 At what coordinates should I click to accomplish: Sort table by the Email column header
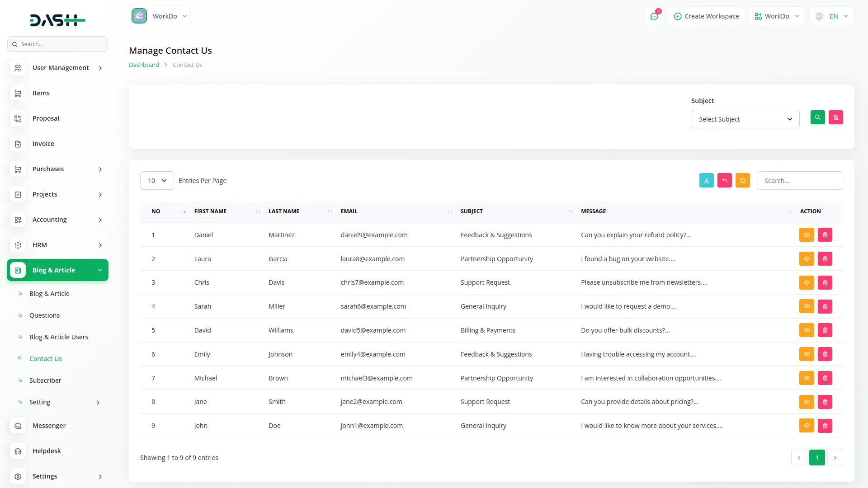(349, 211)
